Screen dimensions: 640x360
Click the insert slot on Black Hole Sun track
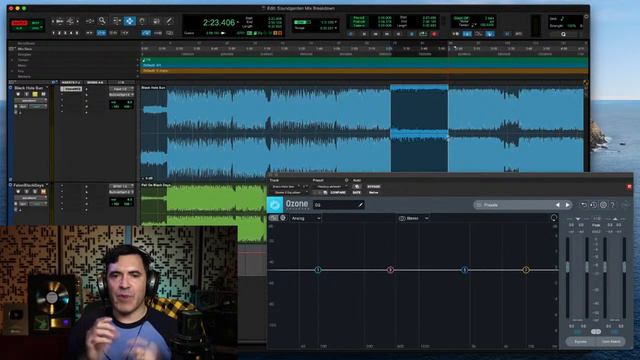[x=71, y=89]
